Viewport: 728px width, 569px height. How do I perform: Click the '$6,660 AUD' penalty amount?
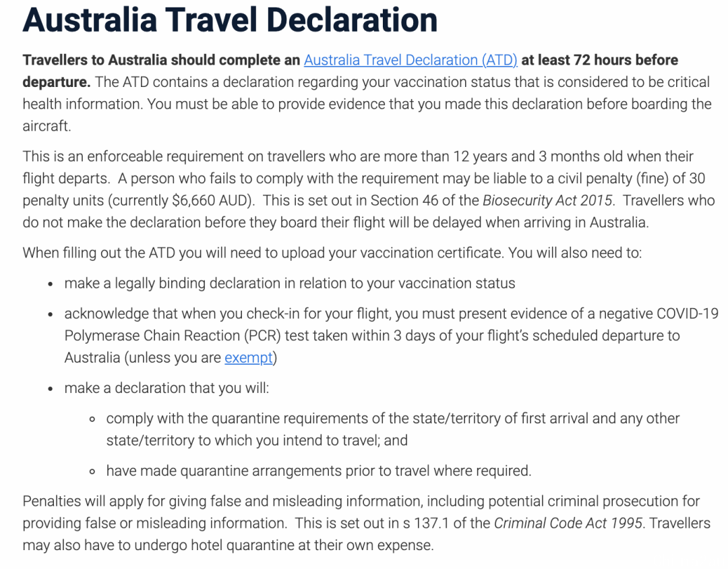tap(212, 200)
